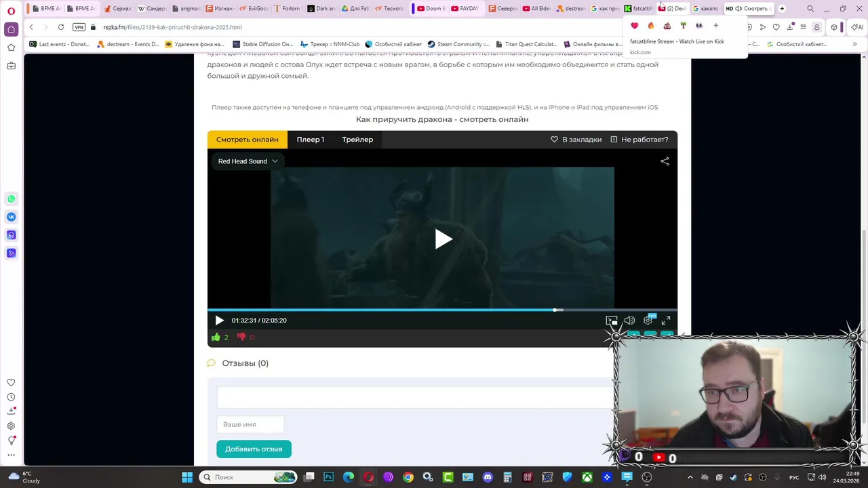Viewport: 868px width, 488px height.
Task: Click the taskbar Поиск search box
Action: (x=249, y=477)
